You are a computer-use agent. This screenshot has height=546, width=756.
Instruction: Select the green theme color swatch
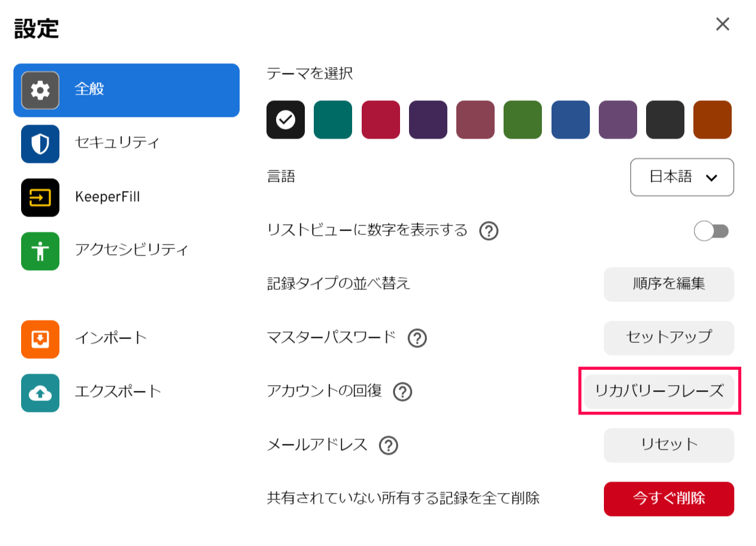[523, 119]
